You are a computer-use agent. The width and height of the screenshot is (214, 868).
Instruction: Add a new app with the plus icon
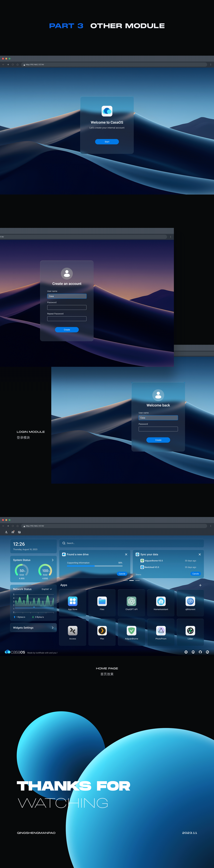pyautogui.click(x=200, y=585)
